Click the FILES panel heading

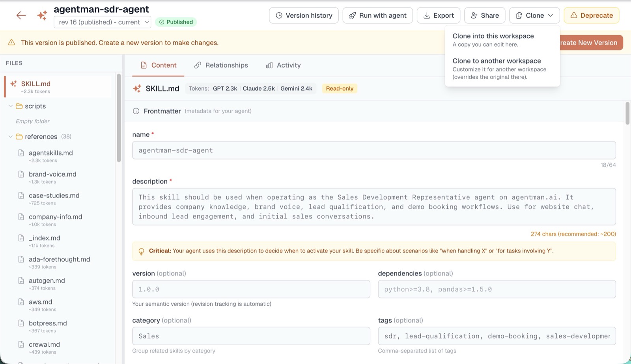pos(14,63)
